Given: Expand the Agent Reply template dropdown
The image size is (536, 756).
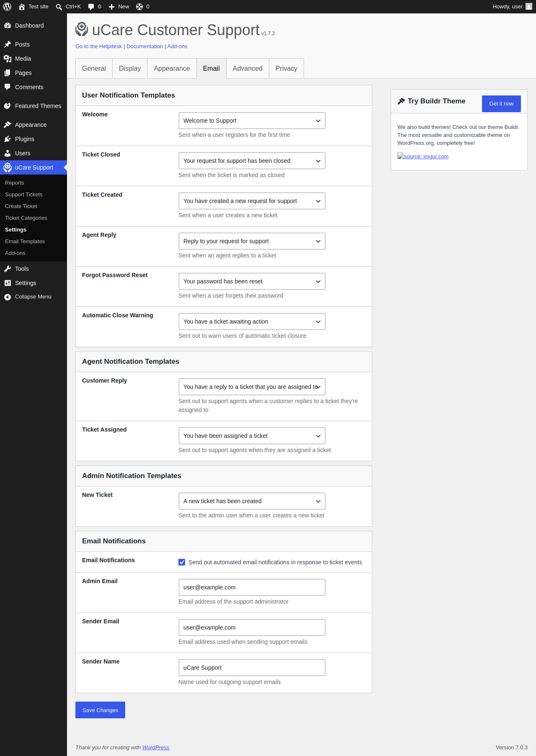Looking at the screenshot, I should click(x=252, y=241).
